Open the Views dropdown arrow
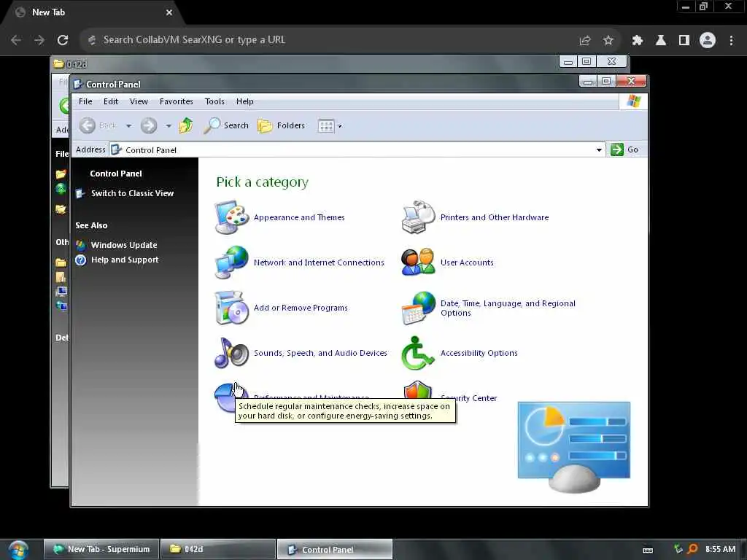This screenshot has height=560, width=747. pos(340,126)
